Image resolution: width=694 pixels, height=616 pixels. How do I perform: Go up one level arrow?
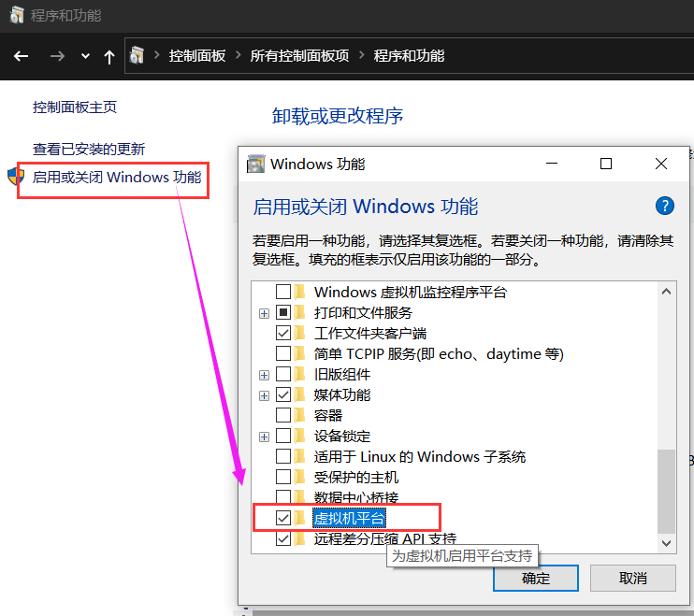(x=109, y=57)
